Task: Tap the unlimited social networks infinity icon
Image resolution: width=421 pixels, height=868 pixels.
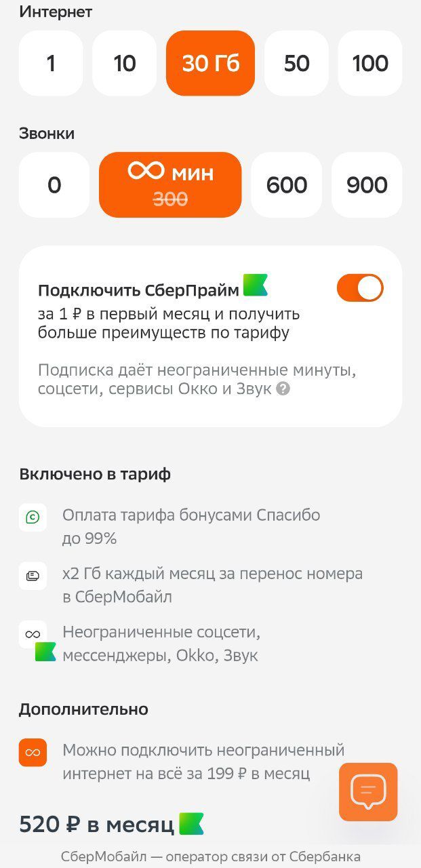Action: (33, 635)
